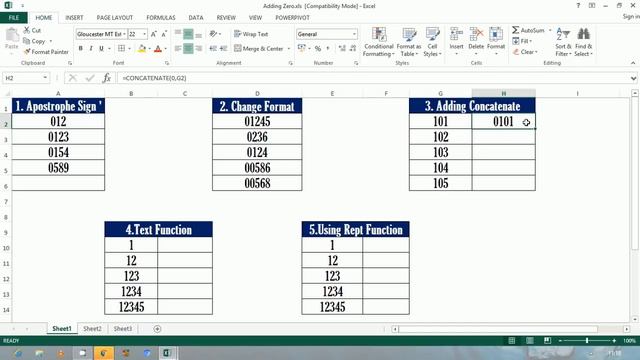The image size is (640, 360).
Task: Open Format as Table gallery
Action: pyautogui.click(x=409, y=42)
